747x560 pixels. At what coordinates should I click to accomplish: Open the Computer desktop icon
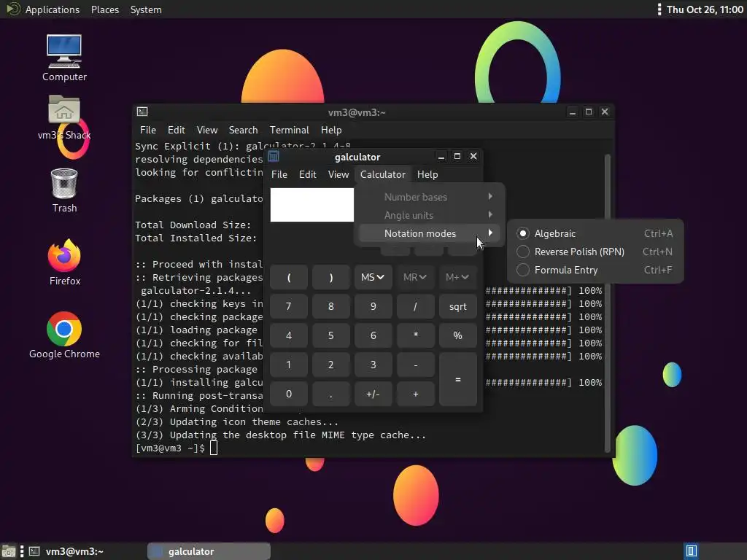(x=64, y=58)
